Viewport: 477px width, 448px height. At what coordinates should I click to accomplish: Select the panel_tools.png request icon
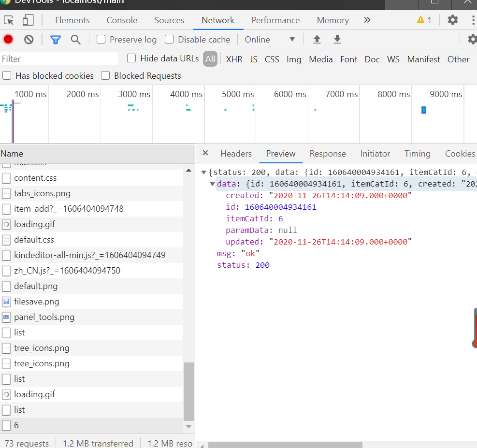(x=6, y=317)
